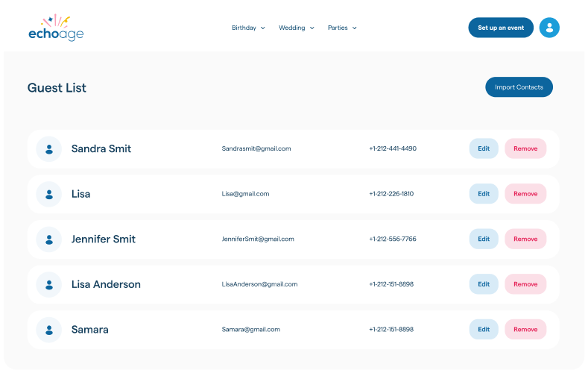Click Samara's phone number
The height and width of the screenshot is (373, 588).
tap(391, 330)
